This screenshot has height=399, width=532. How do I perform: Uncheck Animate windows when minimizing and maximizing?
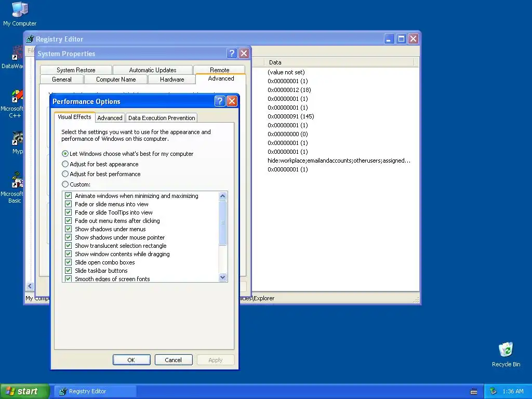click(68, 196)
